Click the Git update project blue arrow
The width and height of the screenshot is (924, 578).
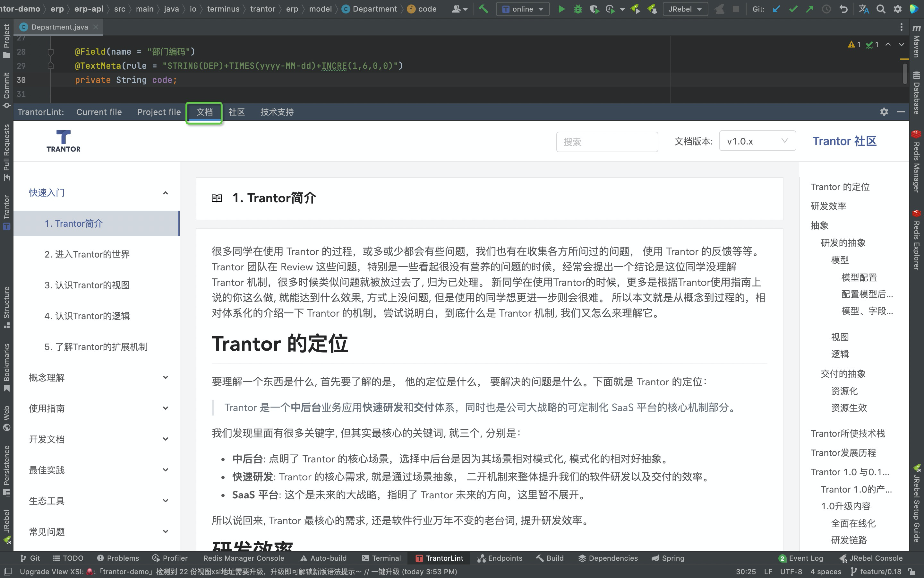[776, 9]
